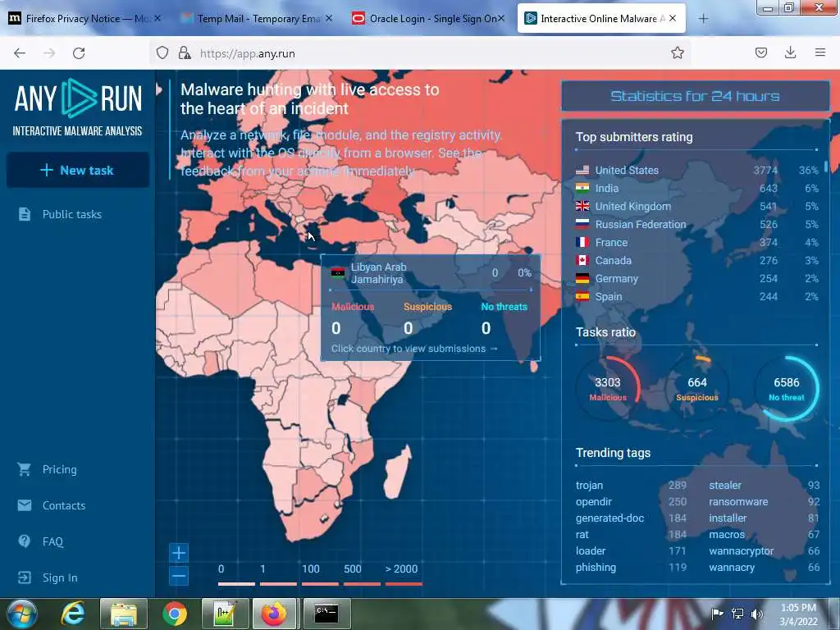840x630 pixels.
Task: Click the Contacts envelope icon
Action: click(x=24, y=505)
